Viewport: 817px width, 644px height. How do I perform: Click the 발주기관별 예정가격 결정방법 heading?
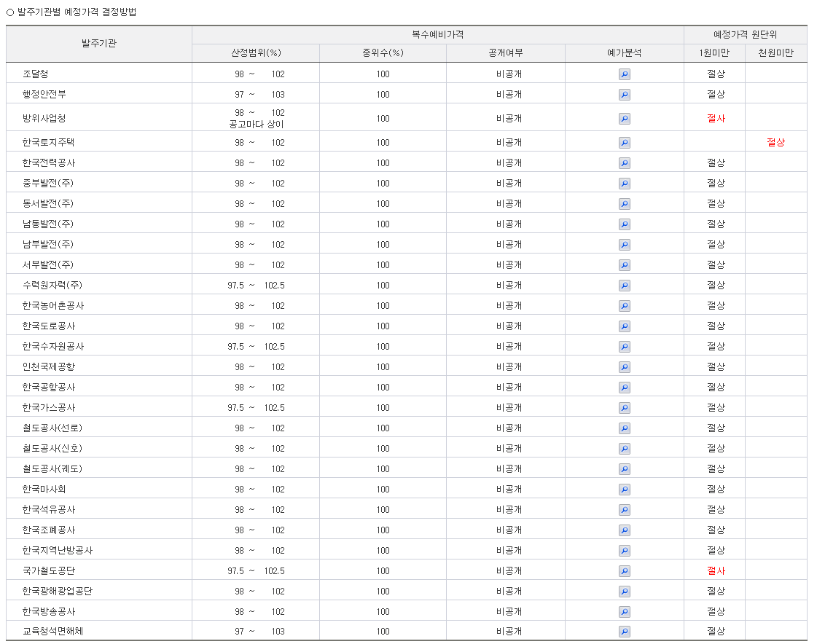tap(77, 12)
